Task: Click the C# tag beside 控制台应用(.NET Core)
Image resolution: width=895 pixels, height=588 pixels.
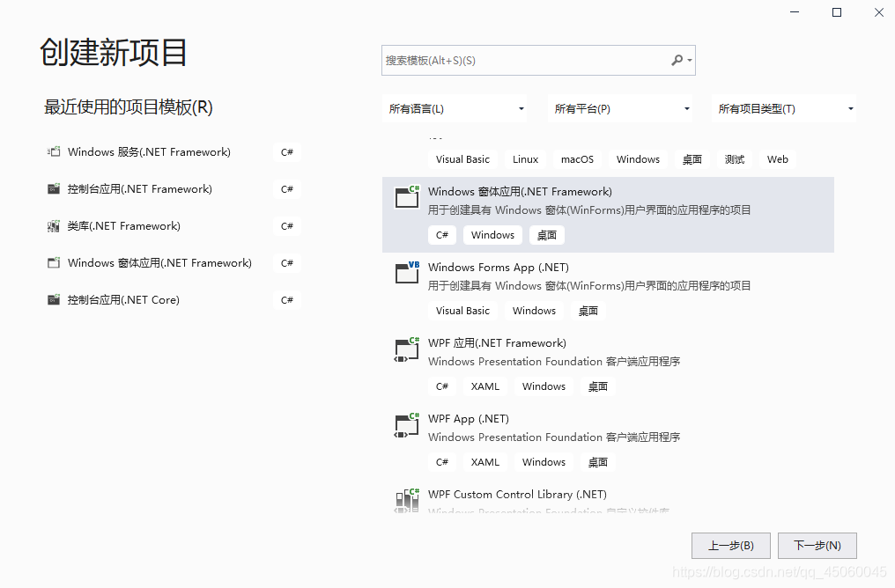Action: point(287,300)
